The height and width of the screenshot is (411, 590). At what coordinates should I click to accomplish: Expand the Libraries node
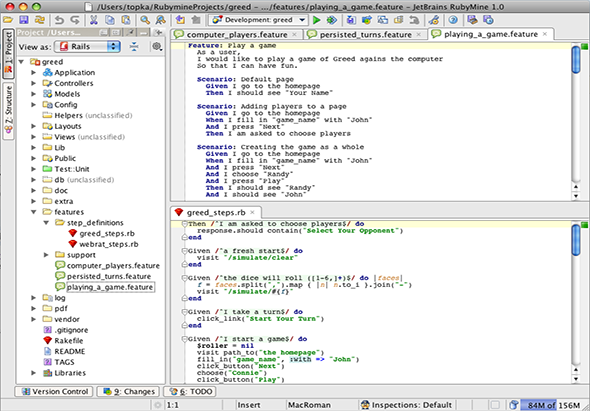coord(34,373)
